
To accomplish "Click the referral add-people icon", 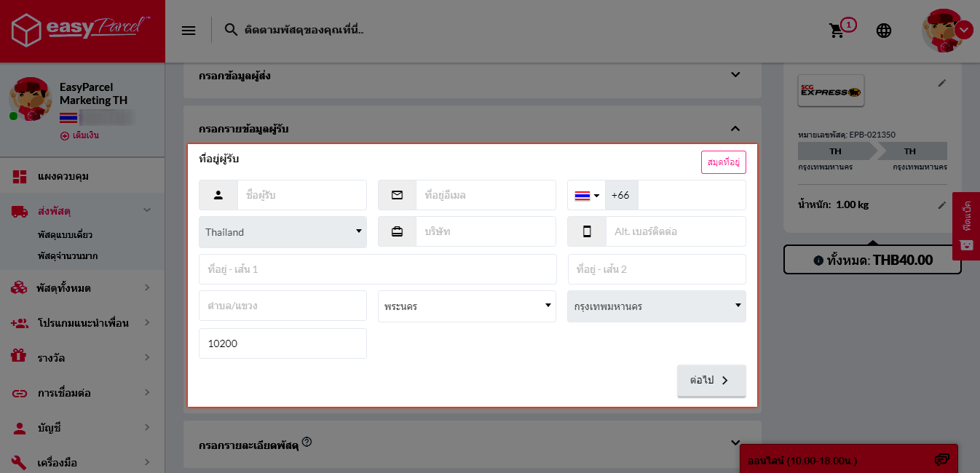I will click(x=20, y=323).
